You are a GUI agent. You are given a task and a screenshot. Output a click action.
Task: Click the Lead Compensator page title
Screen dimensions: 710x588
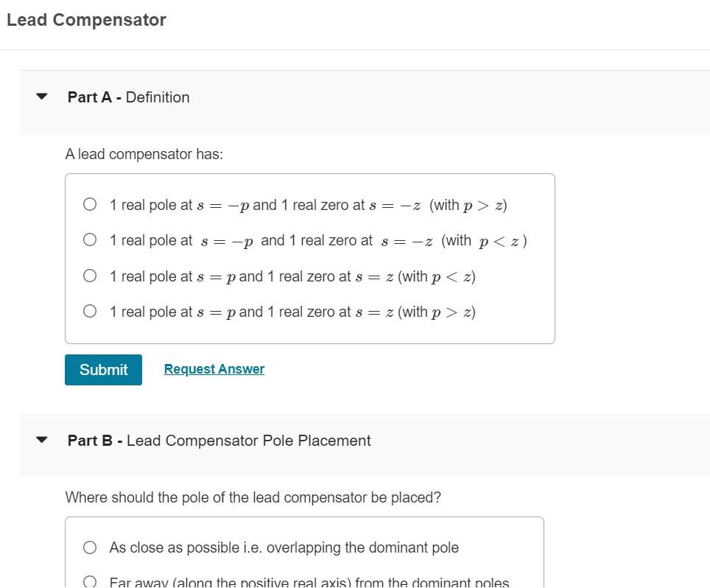coord(87,20)
